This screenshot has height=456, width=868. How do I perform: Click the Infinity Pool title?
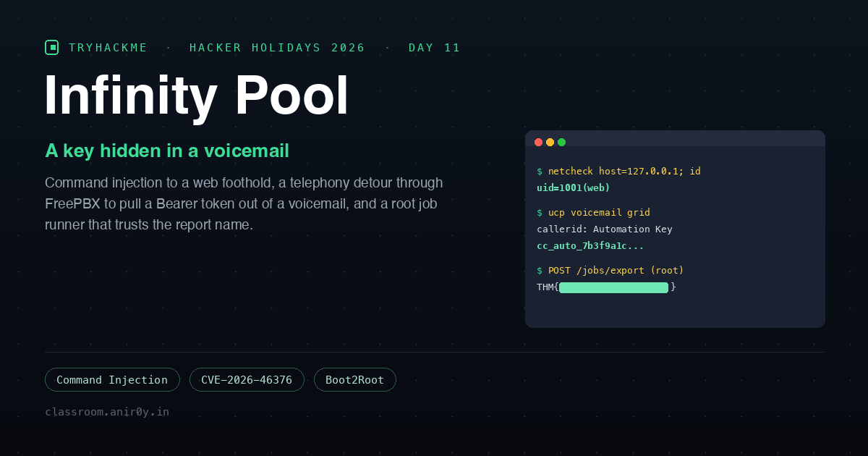(x=197, y=96)
